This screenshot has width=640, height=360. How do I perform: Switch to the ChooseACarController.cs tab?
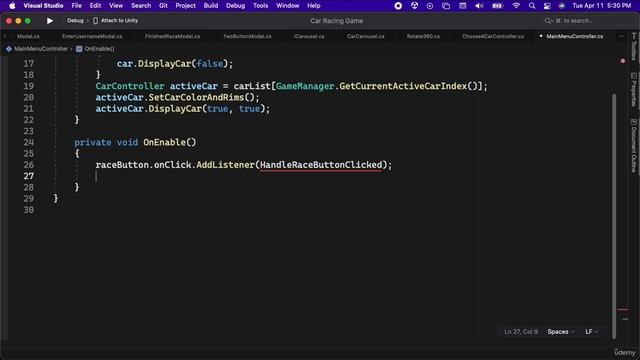coord(493,36)
